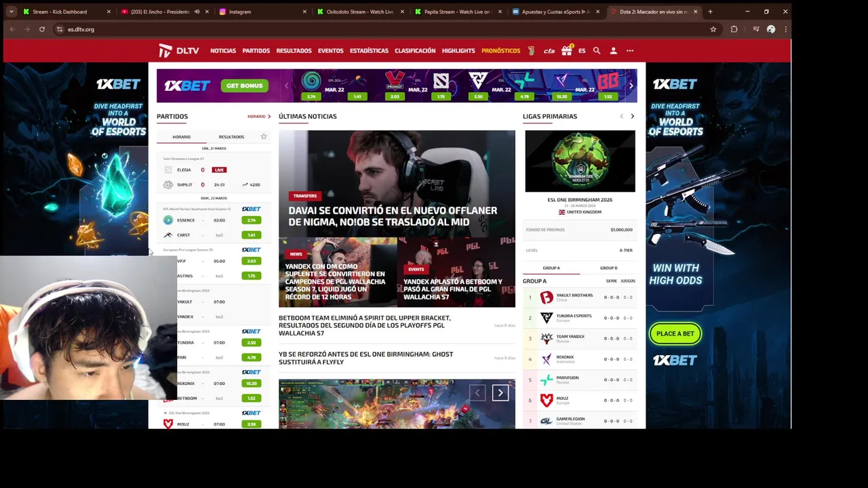Open the Noticias menu item
868x488 pixels.
(223, 51)
